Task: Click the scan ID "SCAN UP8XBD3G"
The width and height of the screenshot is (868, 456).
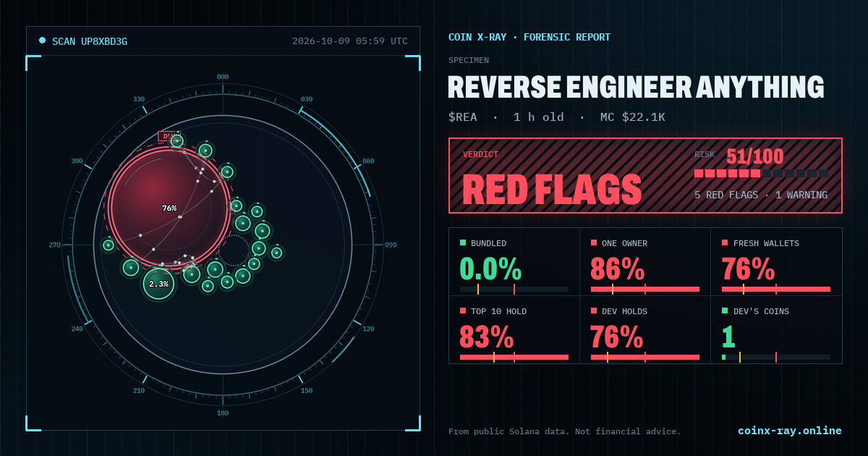Action: click(x=90, y=41)
